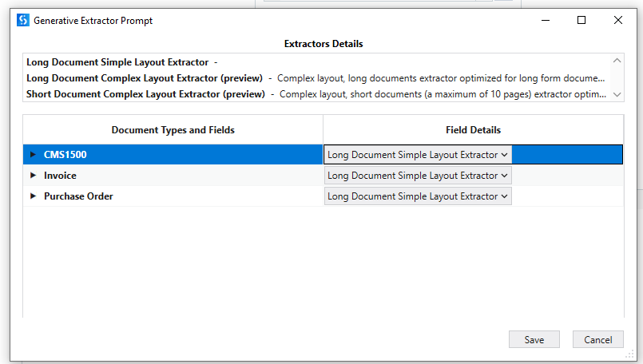Screen dimensions: 643x364
Task: Click the Save button
Action: coord(534,339)
